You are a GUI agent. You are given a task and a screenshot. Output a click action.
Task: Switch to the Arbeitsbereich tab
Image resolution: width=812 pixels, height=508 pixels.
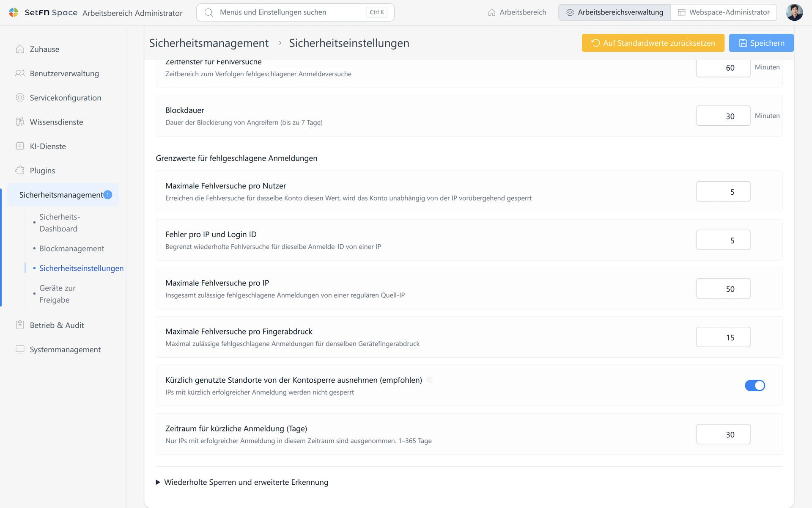coord(517,12)
